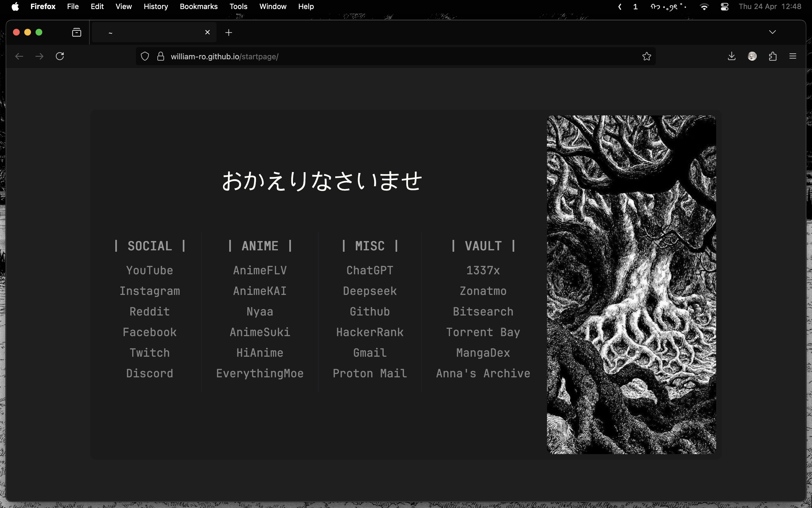Open a new tab with the plus button
The image size is (812, 508).
point(228,32)
